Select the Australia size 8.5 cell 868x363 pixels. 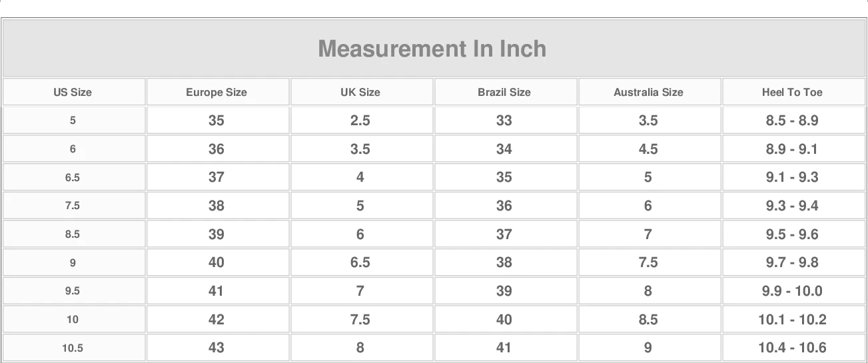[648, 320]
